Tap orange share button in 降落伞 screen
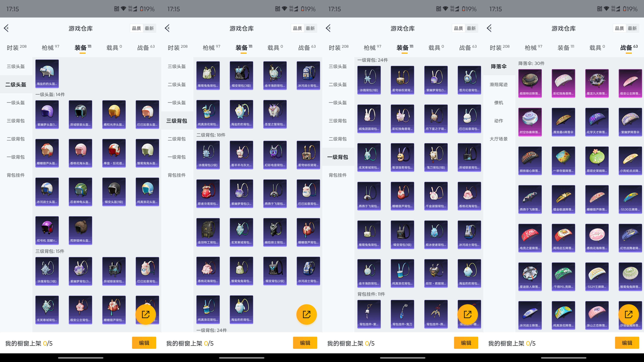This screenshot has width=644, height=362. [x=628, y=314]
